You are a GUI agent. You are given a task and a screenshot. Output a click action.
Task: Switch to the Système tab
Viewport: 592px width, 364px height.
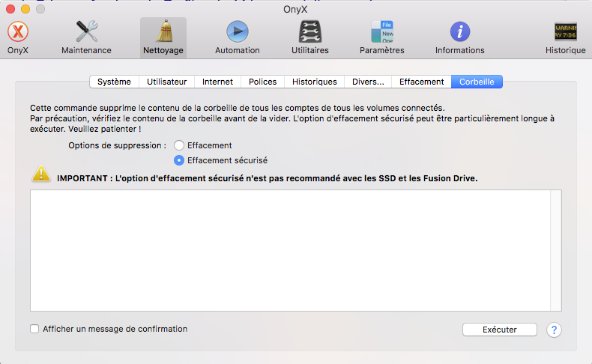(x=114, y=82)
